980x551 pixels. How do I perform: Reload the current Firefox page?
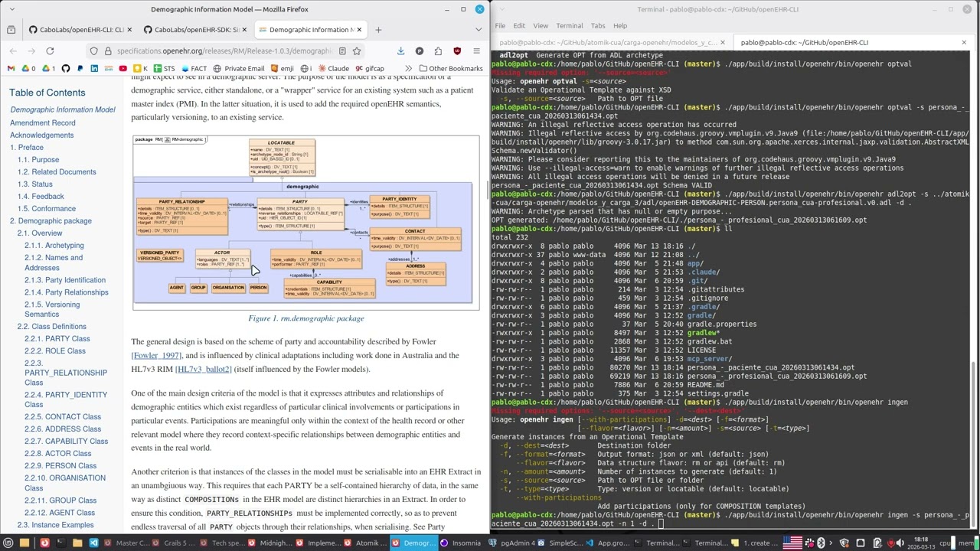pos(50,51)
